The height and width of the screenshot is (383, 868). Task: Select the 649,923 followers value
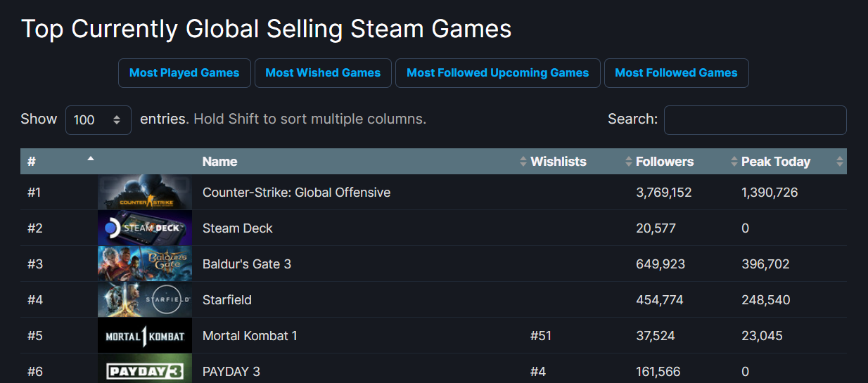point(660,264)
